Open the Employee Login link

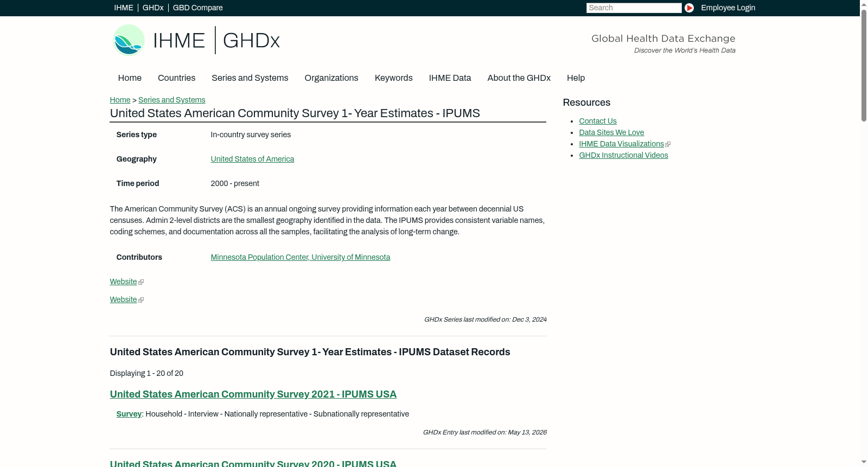[728, 8]
